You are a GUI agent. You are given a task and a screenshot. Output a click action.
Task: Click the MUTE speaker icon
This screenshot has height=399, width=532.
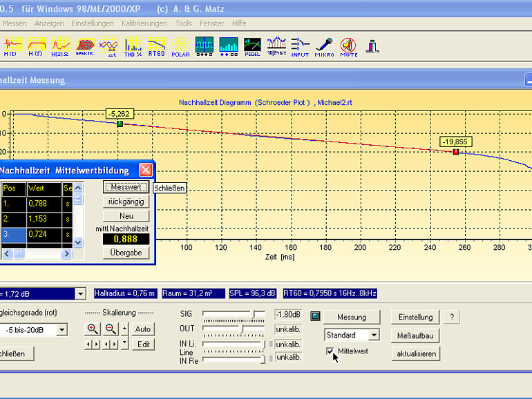tap(348, 46)
